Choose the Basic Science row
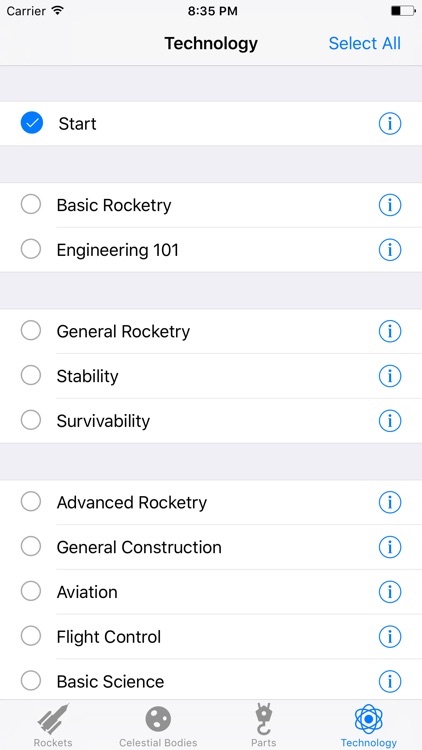 point(211,681)
